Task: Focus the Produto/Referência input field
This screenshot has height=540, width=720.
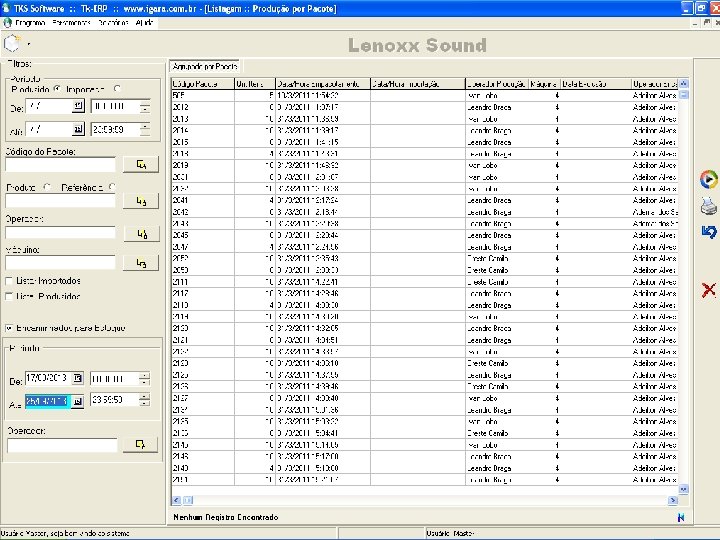Action: click(60, 201)
